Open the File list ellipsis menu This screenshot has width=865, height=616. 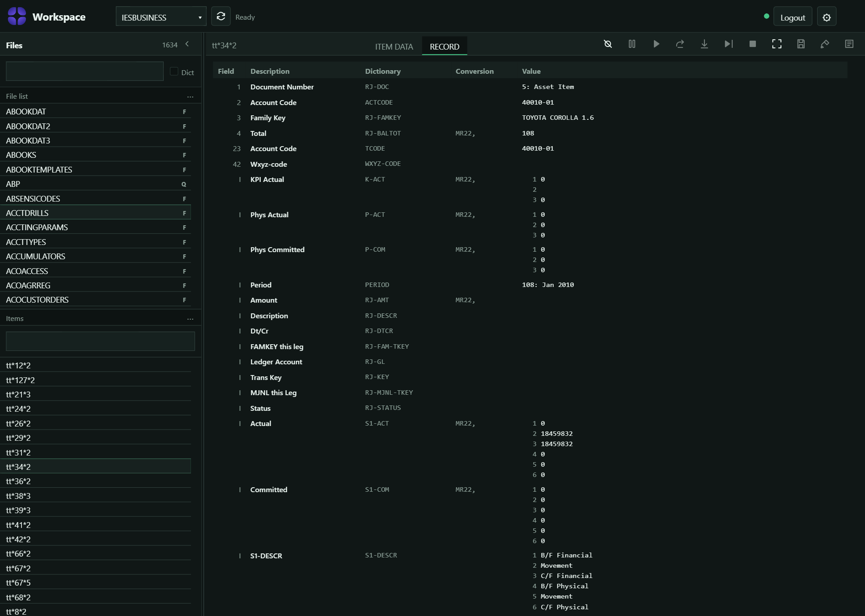click(191, 97)
